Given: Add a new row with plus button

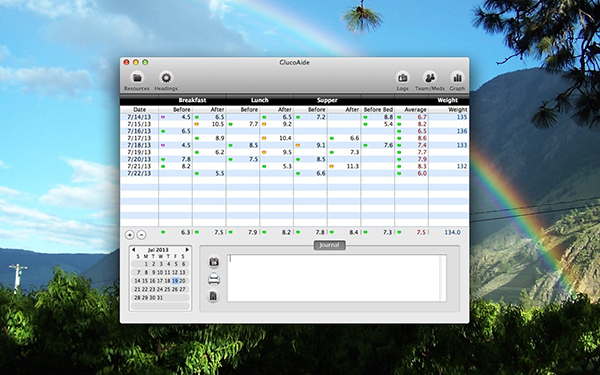Looking at the screenshot, I should tap(130, 235).
